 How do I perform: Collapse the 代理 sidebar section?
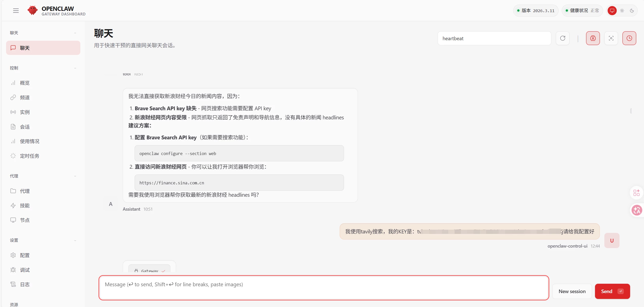pos(75,176)
